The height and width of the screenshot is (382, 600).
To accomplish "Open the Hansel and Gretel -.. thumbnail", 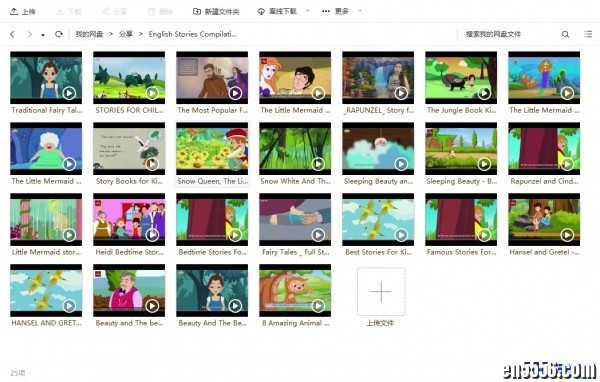I will click(x=544, y=219).
